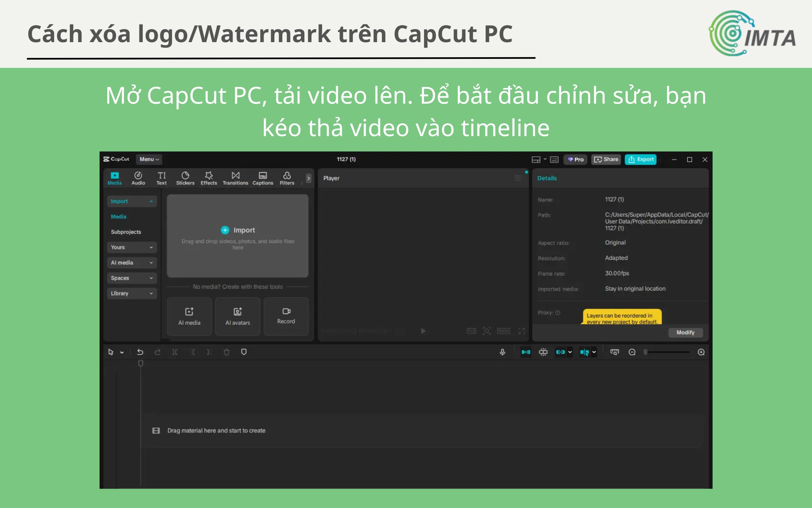This screenshot has height=508, width=812.
Task: Click the delete-left trim icon
Action: coord(193,352)
